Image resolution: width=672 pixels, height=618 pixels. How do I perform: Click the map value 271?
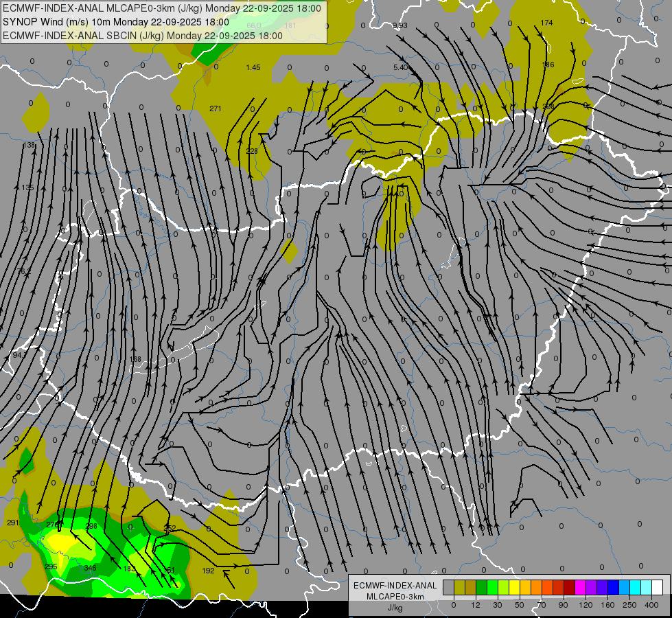216,108
